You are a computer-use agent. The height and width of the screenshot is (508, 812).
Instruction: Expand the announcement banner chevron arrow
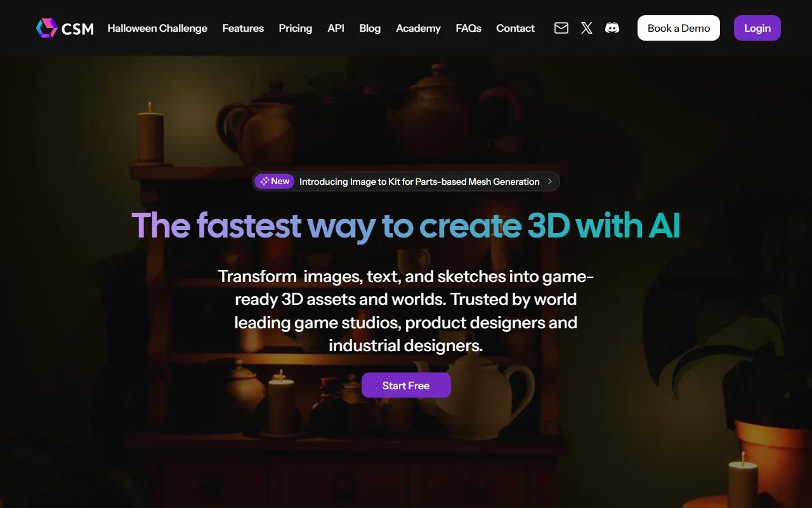[x=550, y=182]
